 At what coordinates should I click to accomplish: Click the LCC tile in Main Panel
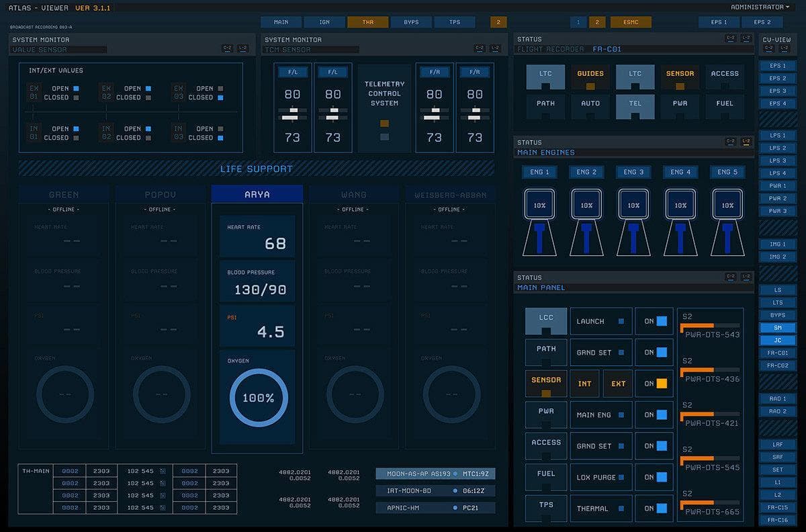[546, 322]
